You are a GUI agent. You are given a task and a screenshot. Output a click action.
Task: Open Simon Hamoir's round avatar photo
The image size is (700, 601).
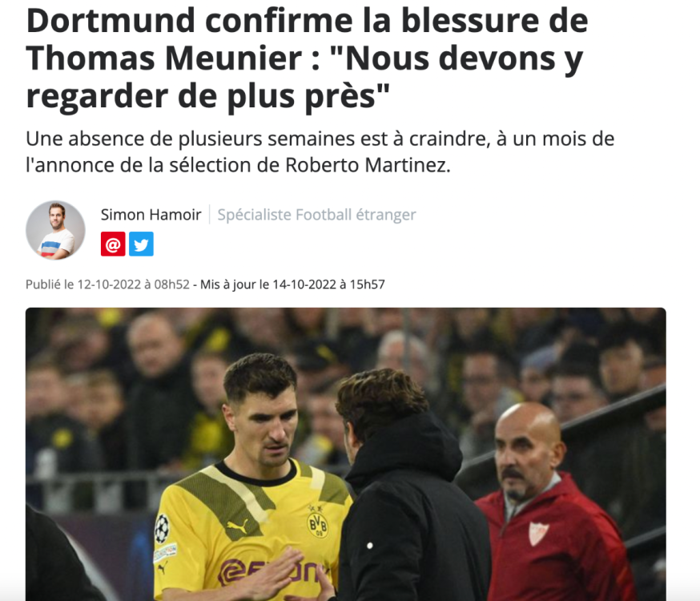(x=55, y=230)
